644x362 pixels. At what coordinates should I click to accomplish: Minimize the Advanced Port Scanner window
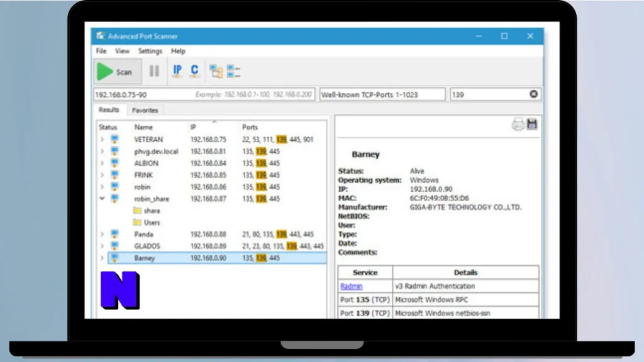[x=479, y=36]
